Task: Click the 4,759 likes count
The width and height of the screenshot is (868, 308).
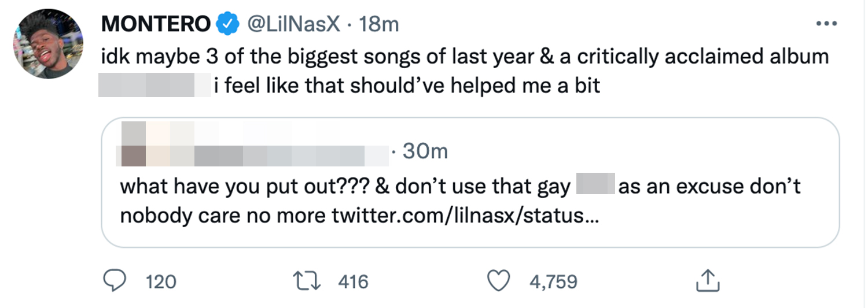Action: [553, 281]
